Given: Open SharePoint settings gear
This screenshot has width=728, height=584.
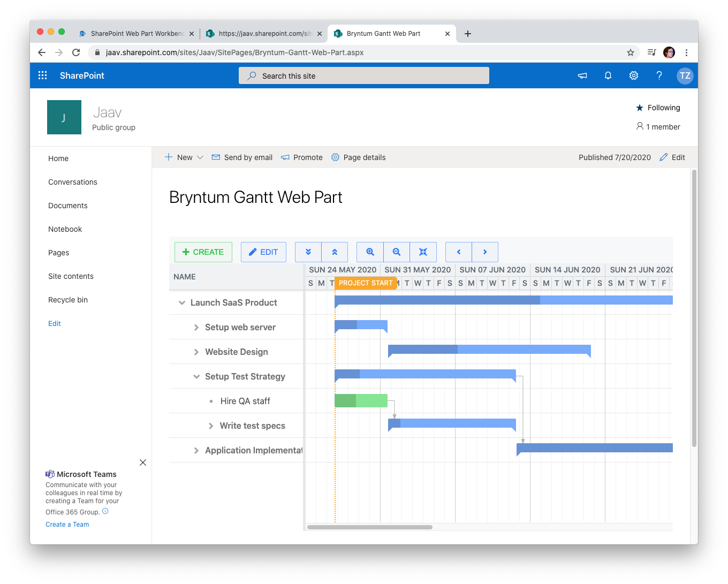Looking at the screenshot, I should click(633, 75).
